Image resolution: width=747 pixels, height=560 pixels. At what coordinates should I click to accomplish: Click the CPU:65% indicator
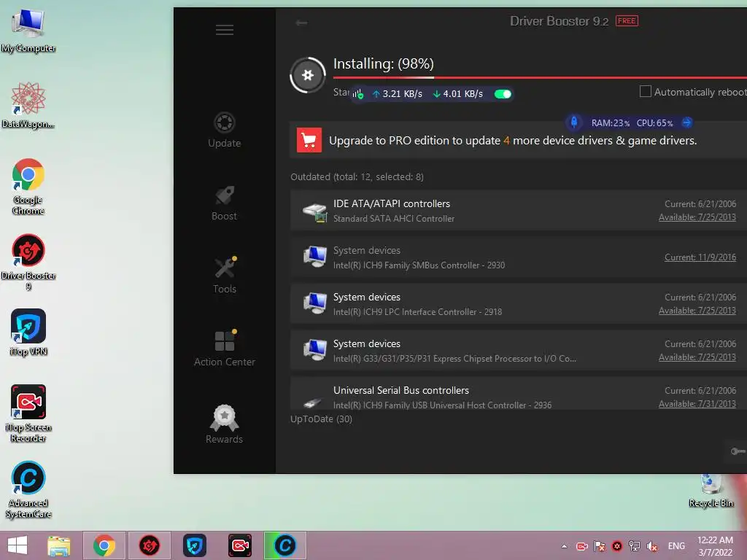[x=654, y=122]
